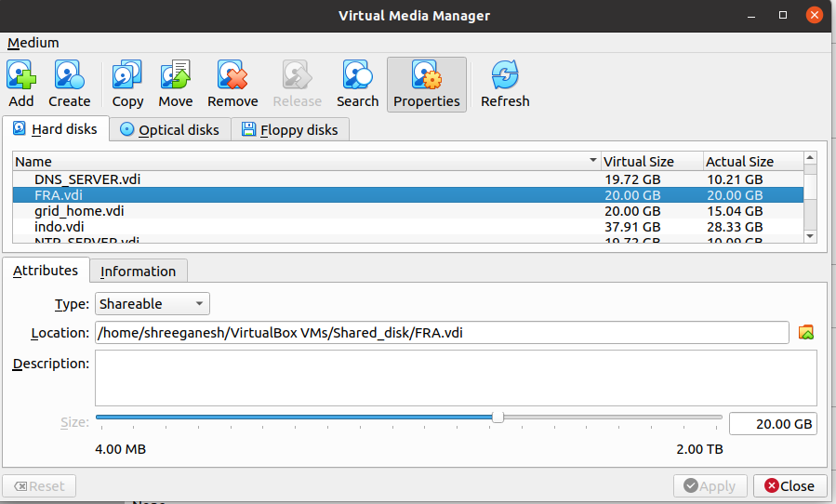Click inside the Description text box

tap(456, 378)
